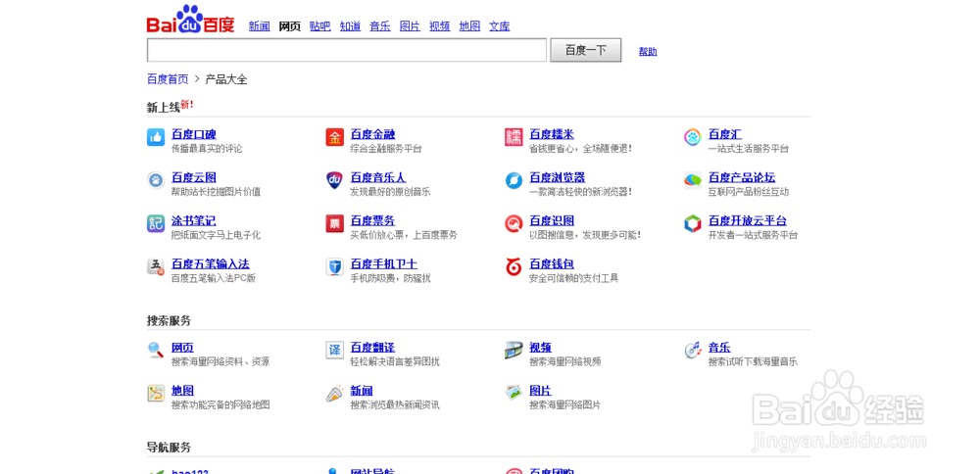Click the Baidu logo
Viewport: 980px width, 474px height.
[x=191, y=19]
